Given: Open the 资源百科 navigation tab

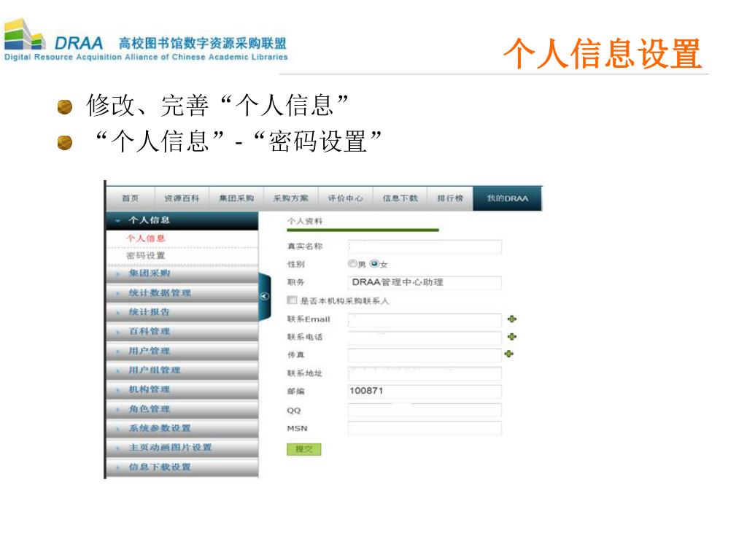Looking at the screenshot, I should click(x=182, y=198).
